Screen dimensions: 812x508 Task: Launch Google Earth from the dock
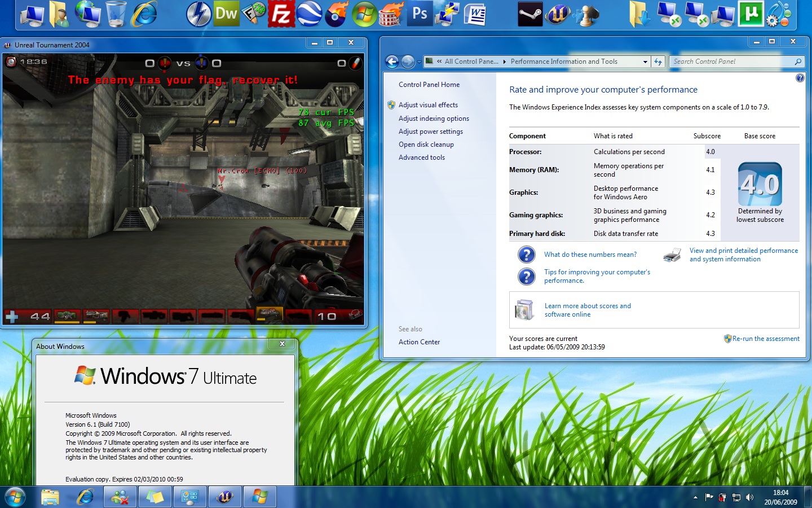308,14
